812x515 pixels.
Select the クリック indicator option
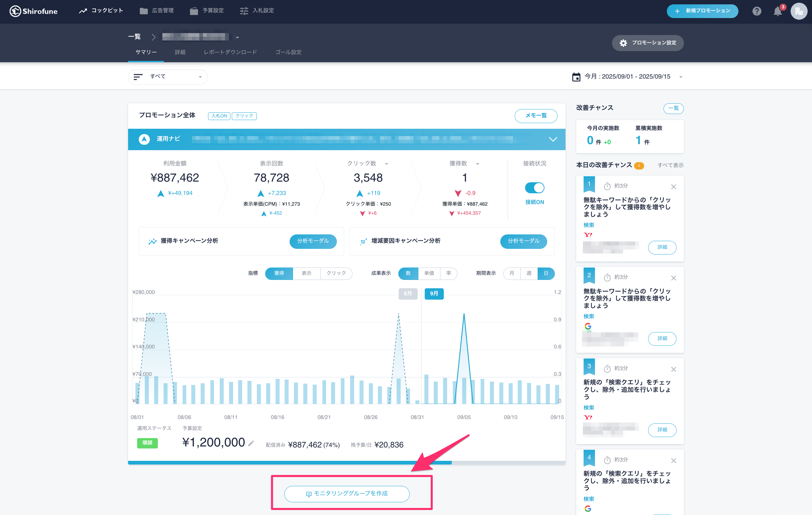tap(336, 273)
